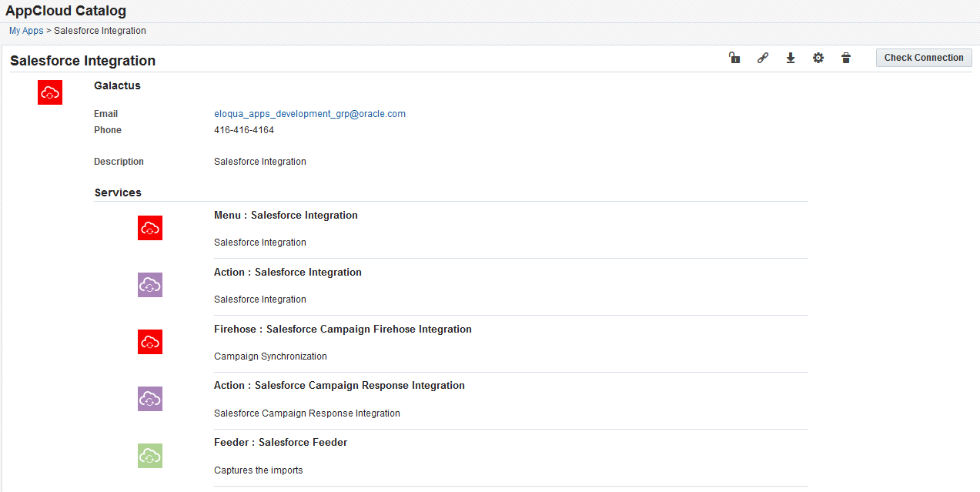This screenshot has width=980, height=492.
Task: Select 'Firehose : Salesforce Campaign Firehose Integration' title
Action: click(343, 330)
